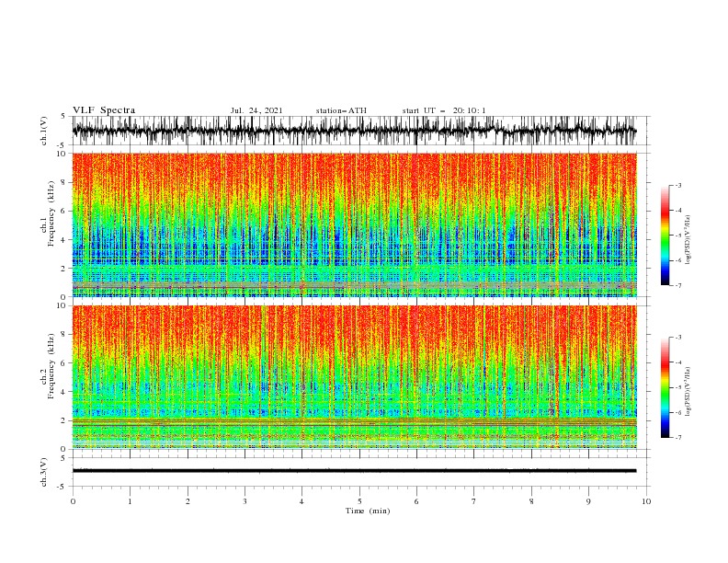Click the '9' tick on time axis
Screen dimensions: 728x563
point(588,501)
